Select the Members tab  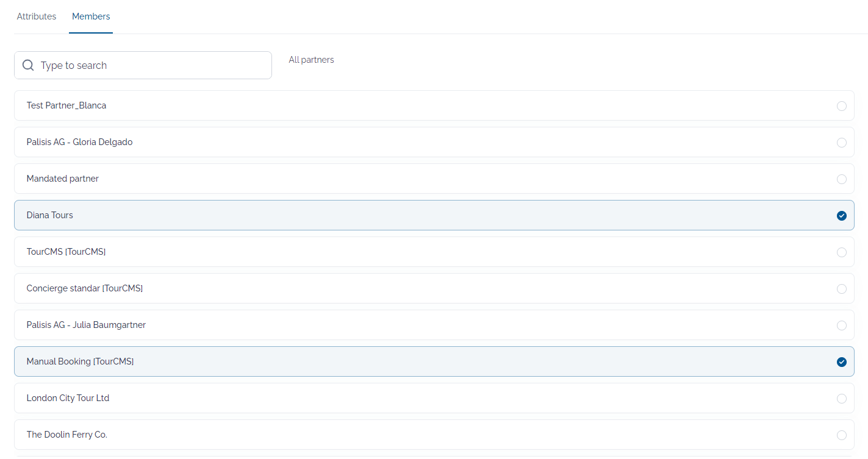[91, 16]
